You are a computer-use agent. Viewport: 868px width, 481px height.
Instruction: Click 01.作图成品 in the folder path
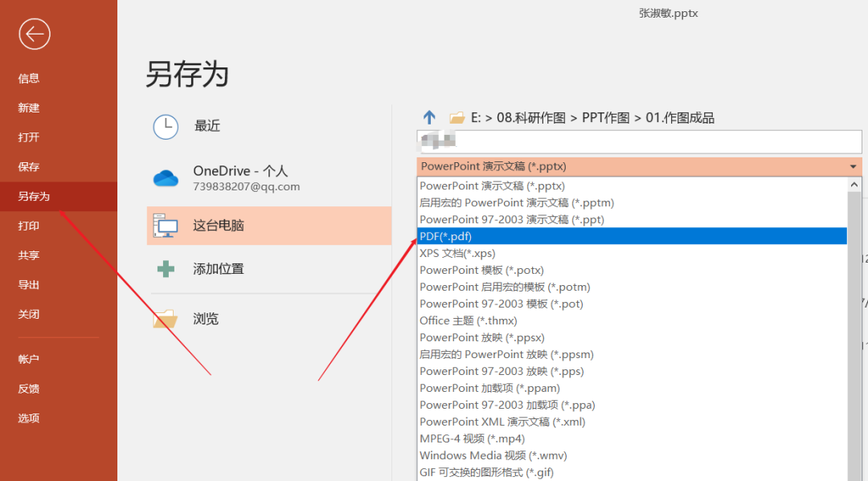pos(680,118)
